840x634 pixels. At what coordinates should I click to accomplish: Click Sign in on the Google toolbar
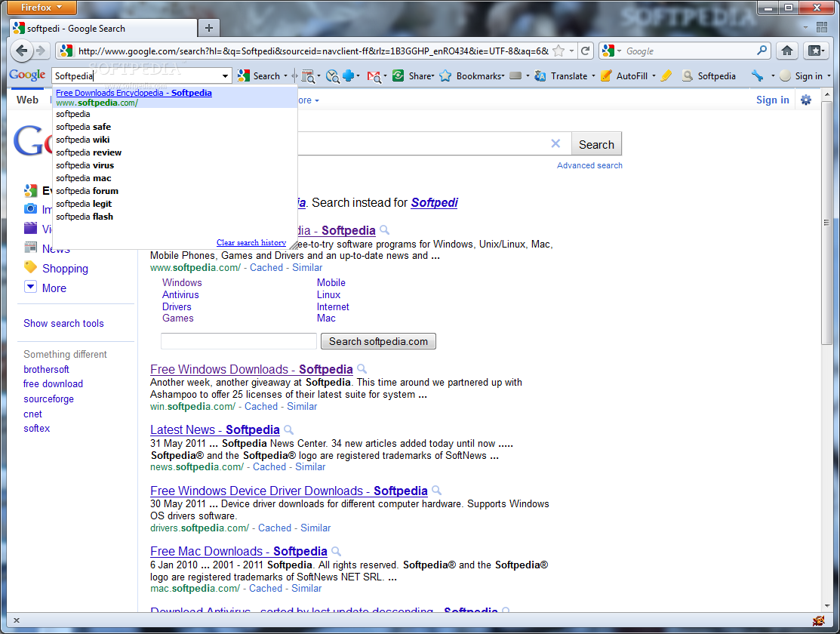click(x=802, y=76)
